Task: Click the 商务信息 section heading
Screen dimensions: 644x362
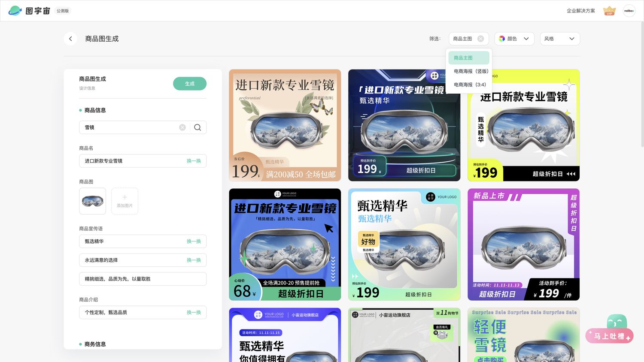Action: pos(95,344)
